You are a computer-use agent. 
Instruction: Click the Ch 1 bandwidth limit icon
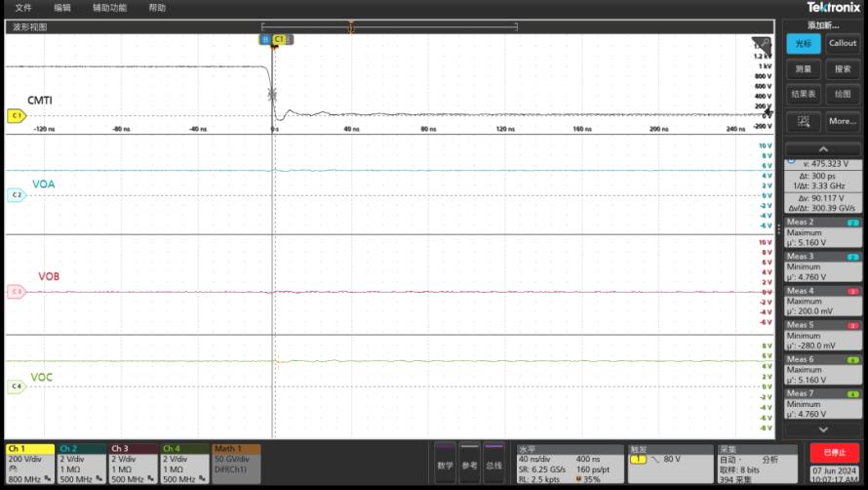[x=48, y=478]
